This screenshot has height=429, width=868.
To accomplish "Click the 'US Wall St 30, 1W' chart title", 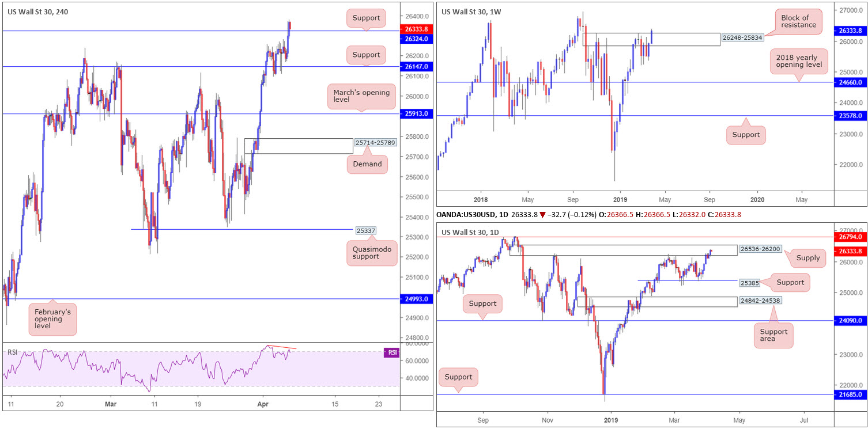I will click(473, 12).
